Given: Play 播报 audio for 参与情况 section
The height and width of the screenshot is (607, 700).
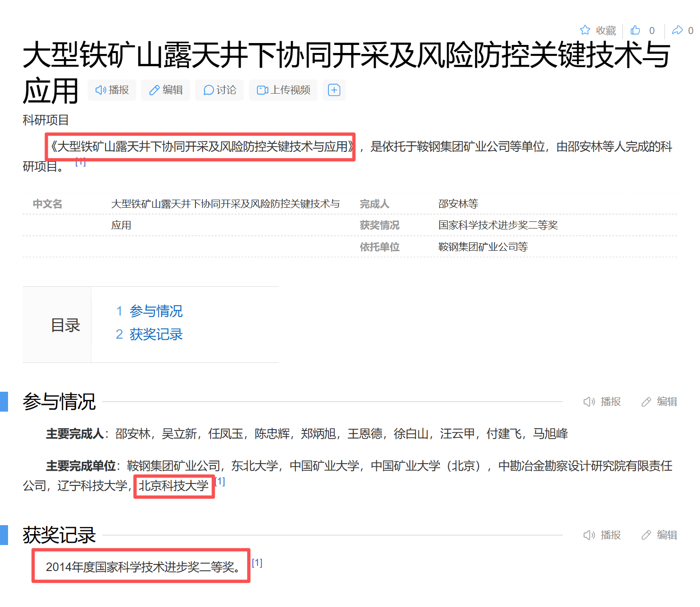Looking at the screenshot, I should coord(602,402).
